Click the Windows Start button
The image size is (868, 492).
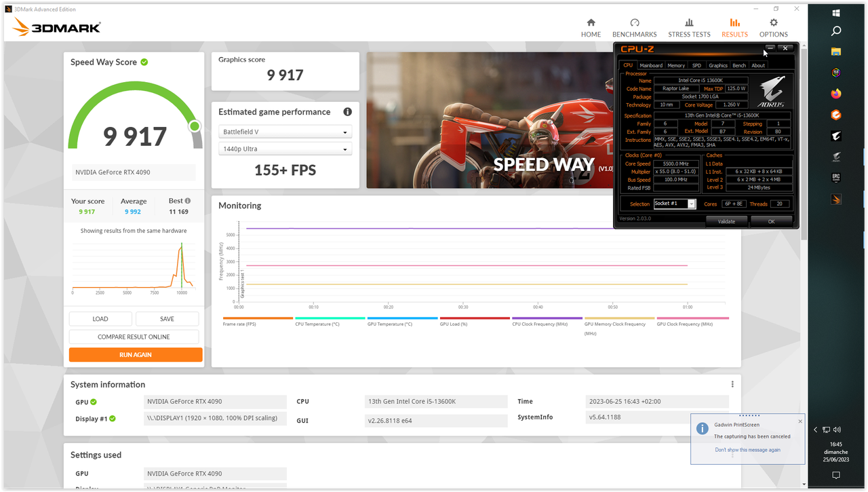(836, 12)
